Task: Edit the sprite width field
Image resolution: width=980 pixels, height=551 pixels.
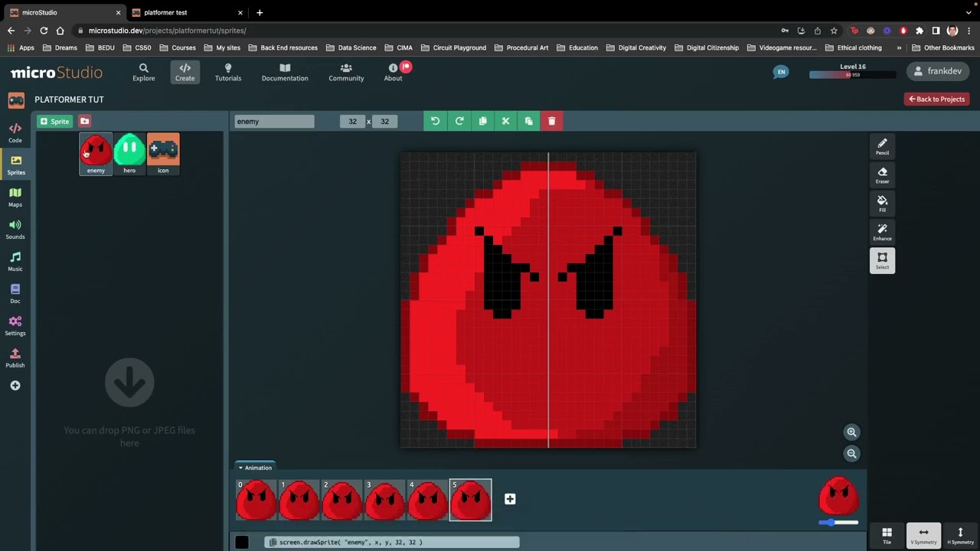Action: coord(352,121)
